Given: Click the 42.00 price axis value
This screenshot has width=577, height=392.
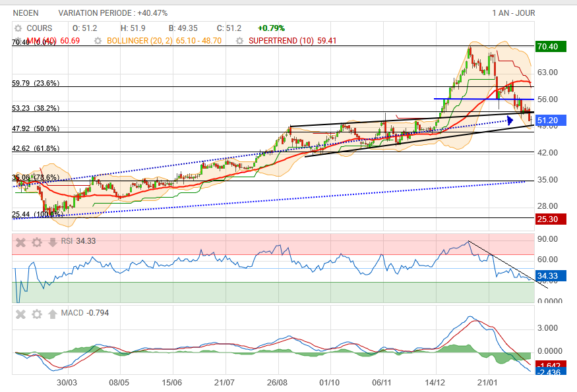Looking at the screenshot, I should [x=547, y=153].
